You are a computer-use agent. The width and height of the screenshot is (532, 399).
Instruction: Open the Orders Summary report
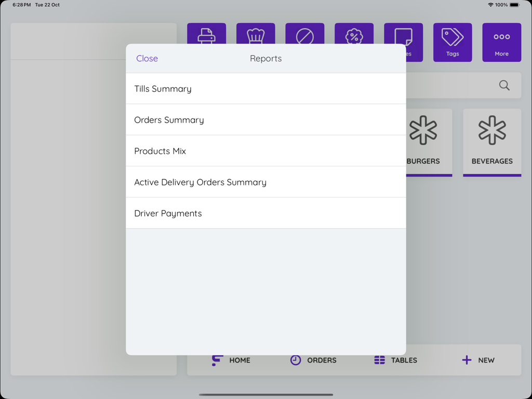click(265, 120)
